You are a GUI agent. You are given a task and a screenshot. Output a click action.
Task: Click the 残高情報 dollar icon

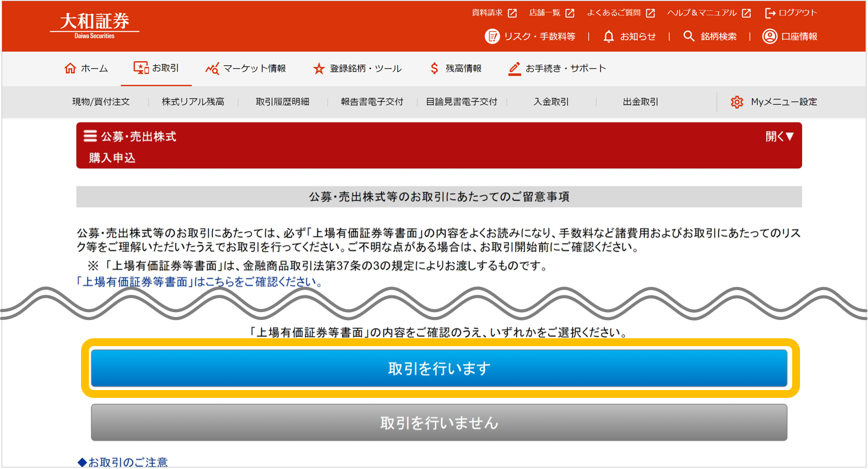pos(434,68)
